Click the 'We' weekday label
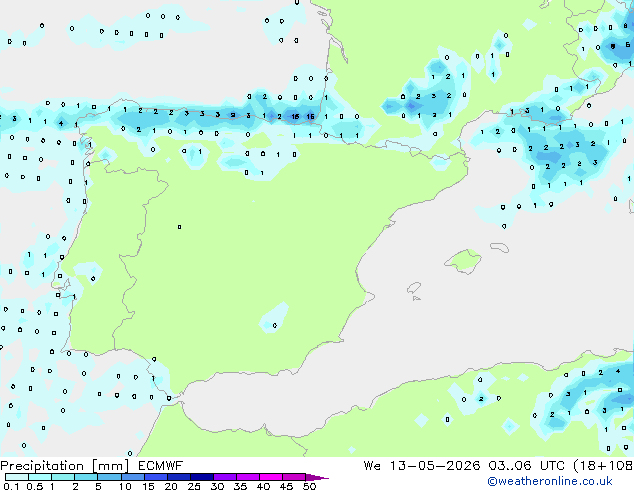634x490 pixels. [x=372, y=466]
